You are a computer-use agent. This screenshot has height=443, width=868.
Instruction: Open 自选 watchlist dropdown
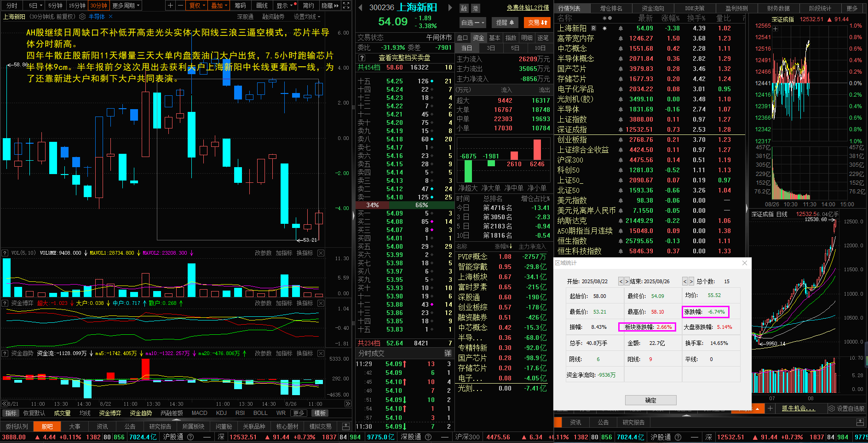click(x=472, y=22)
